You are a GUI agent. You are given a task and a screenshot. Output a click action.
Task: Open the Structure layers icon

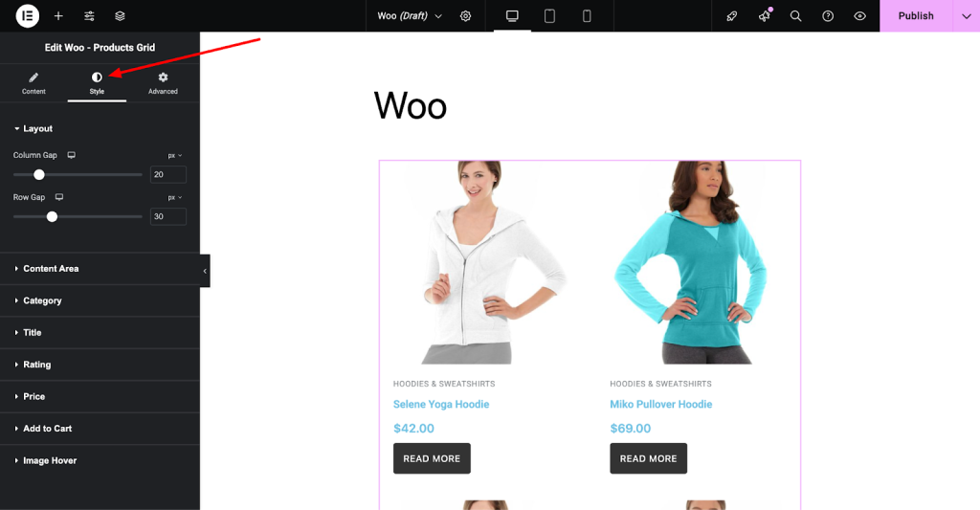[x=120, y=16]
